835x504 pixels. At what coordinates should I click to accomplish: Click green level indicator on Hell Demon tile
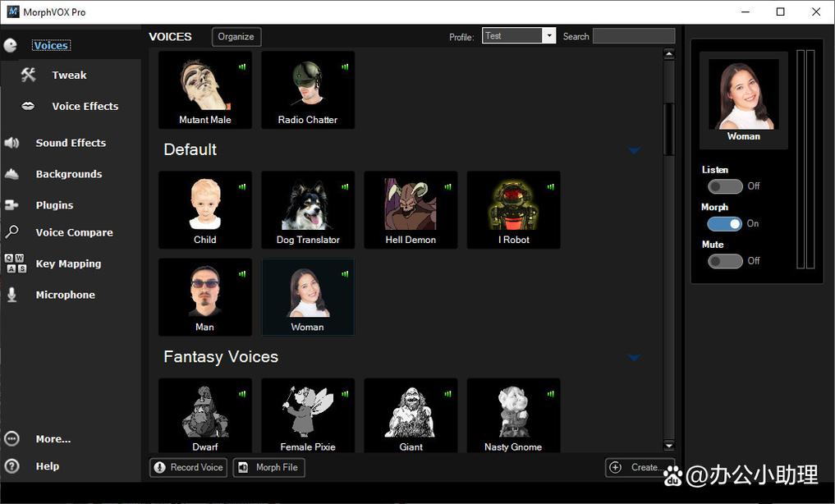[447, 187]
